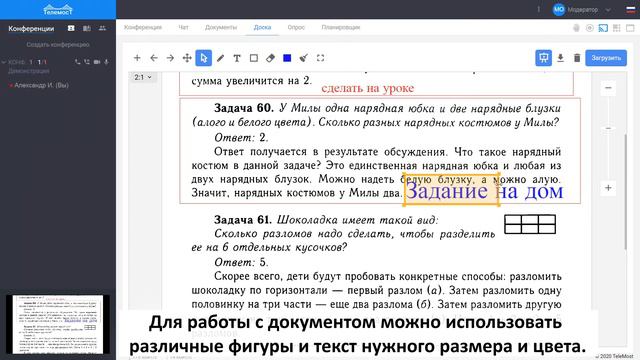This screenshot has width=640, height=360.
Task: Click the vertical dots menu in top bar
Action: pyautogui.click(x=538, y=9)
